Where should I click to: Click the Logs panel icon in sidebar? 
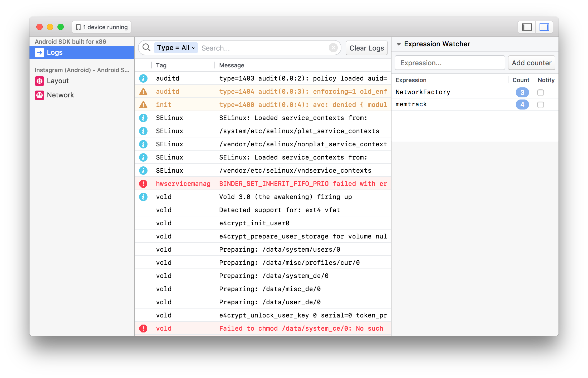40,52
